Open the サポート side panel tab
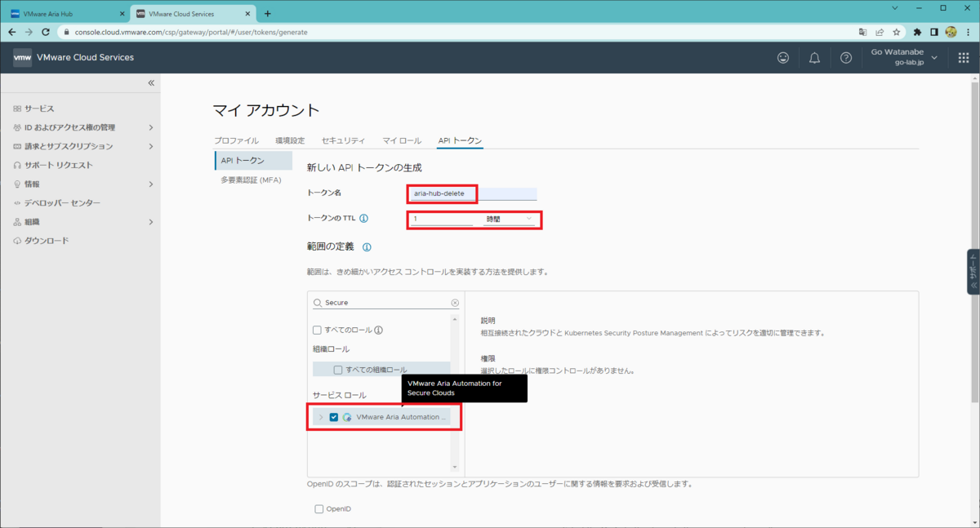This screenshot has width=980, height=528. pyautogui.click(x=973, y=272)
